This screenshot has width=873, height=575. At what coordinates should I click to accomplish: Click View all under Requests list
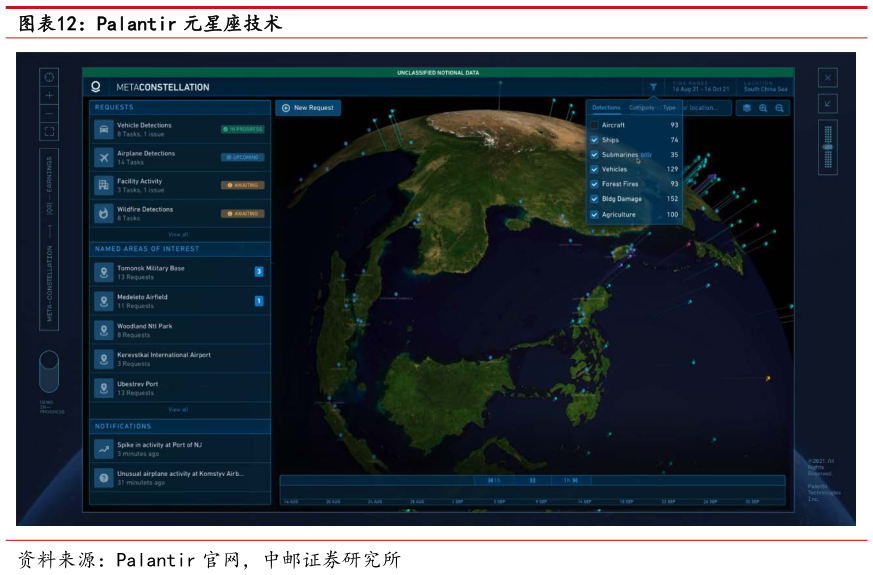[x=178, y=234]
